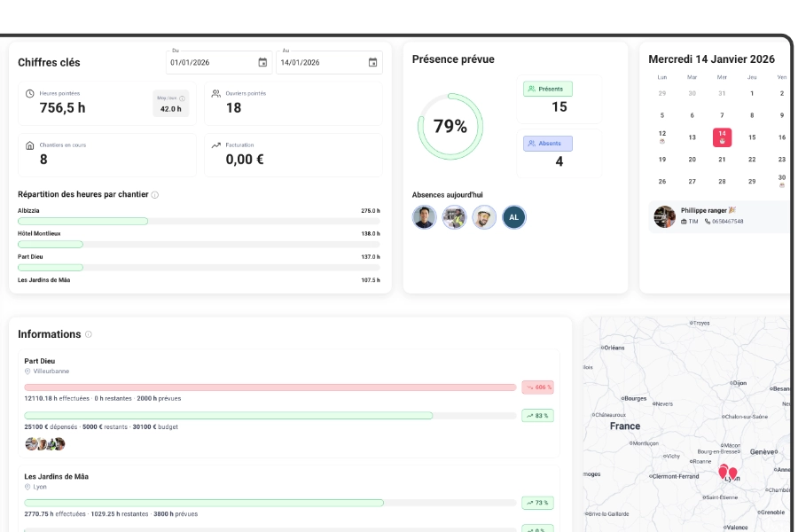Click the AL initials avatar in absences
798x532 pixels.
[514, 217]
